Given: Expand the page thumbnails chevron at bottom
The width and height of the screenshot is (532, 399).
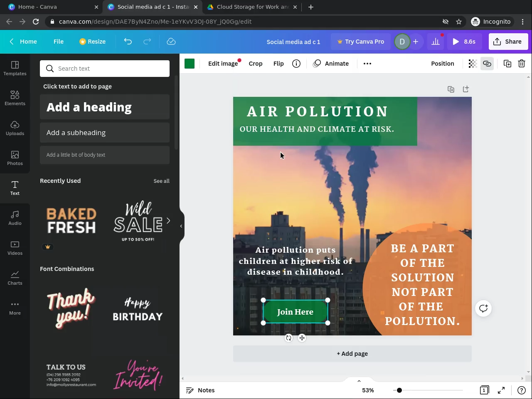Looking at the screenshot, I should pyautogui.click(x=359, y=381).
